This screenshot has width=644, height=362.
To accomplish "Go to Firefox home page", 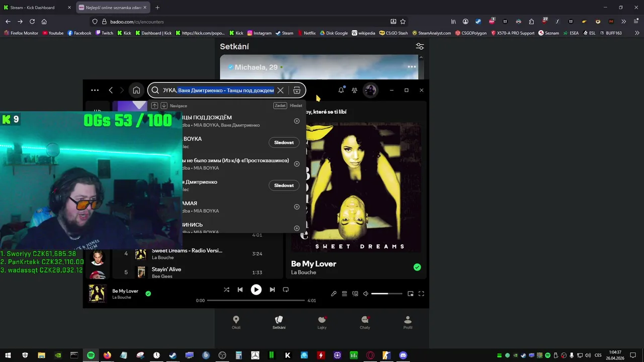I will tap(44, 22).
